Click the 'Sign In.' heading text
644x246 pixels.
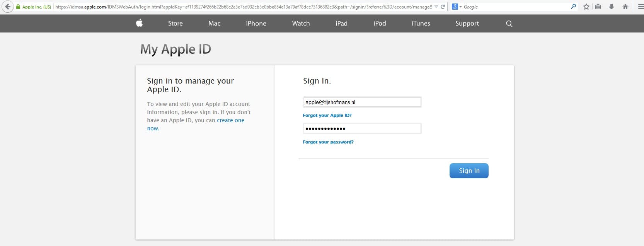pos(317,81)
